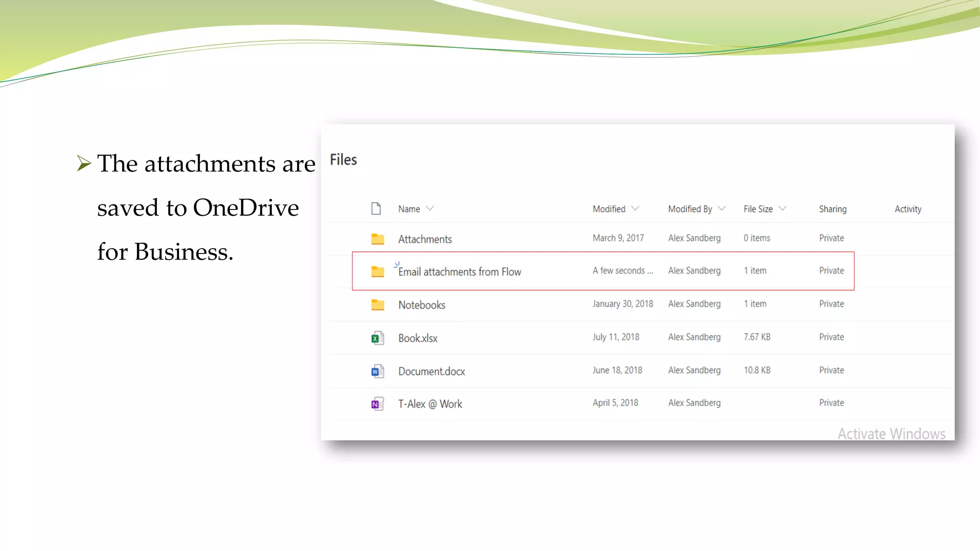980x551 pixels.
Task: Click the File Size column header
Action: [x=758, y=209]
